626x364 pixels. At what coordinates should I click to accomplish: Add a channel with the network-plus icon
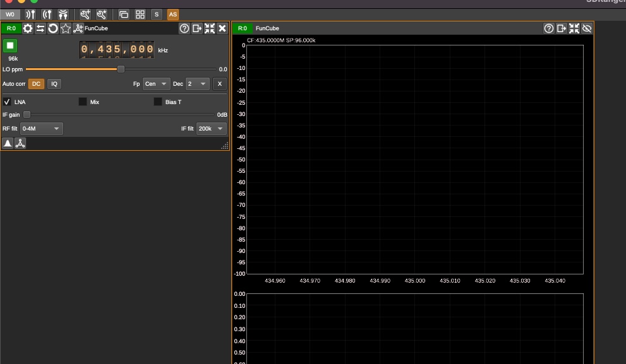click(x=78, y=28)
